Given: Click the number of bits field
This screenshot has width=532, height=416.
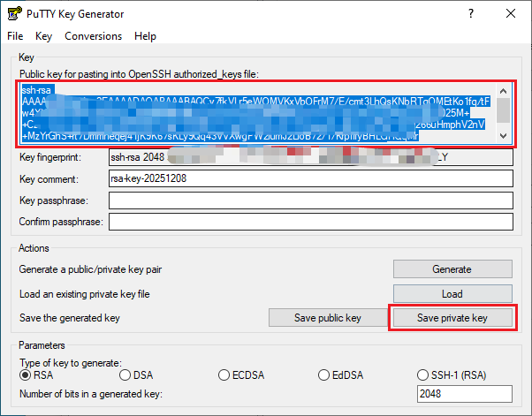Looking at the screenshot, I should (465, 394).
